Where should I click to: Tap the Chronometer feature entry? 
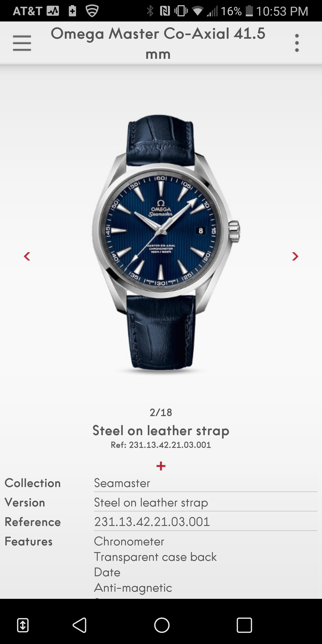(x=129, y=542)
